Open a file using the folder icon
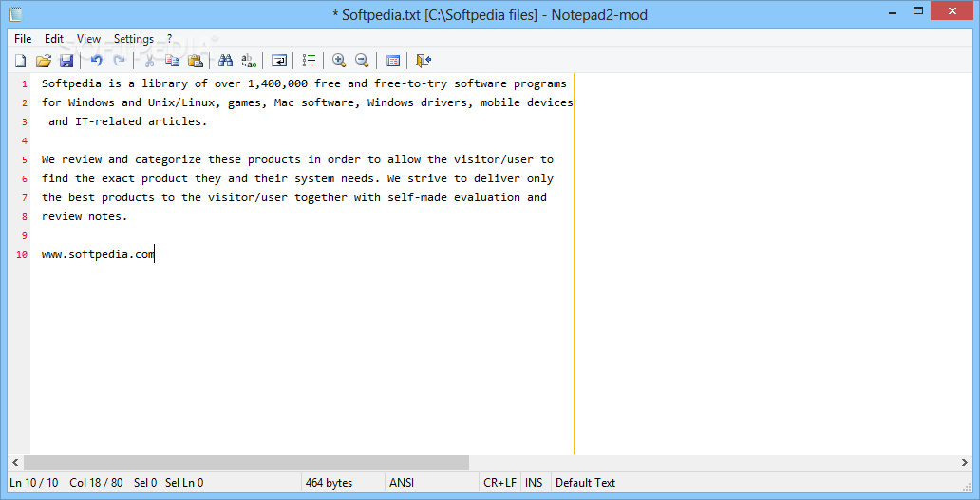Viewport: 980px width, 500px height. tap(43, 61)
